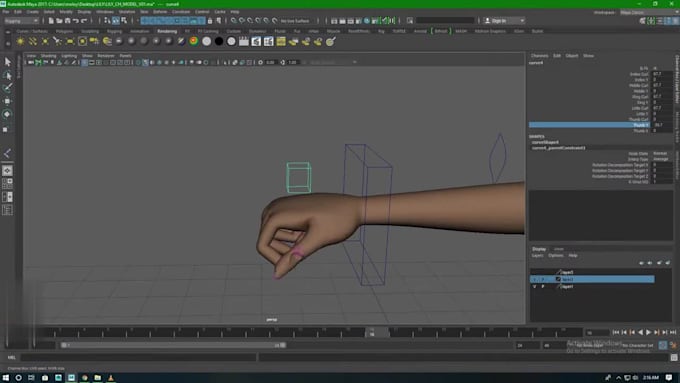Image resolution: width=680 pixels, height=383 pixels.
Task: Switch to four view layout
Action: [7, 183]
